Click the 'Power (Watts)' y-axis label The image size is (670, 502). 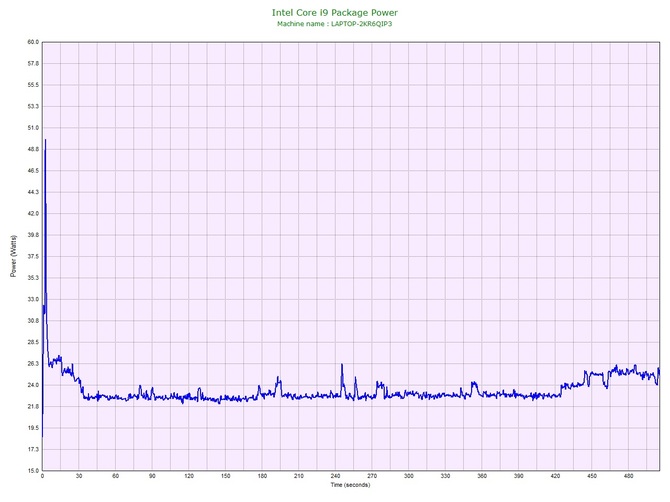(13, 256)
